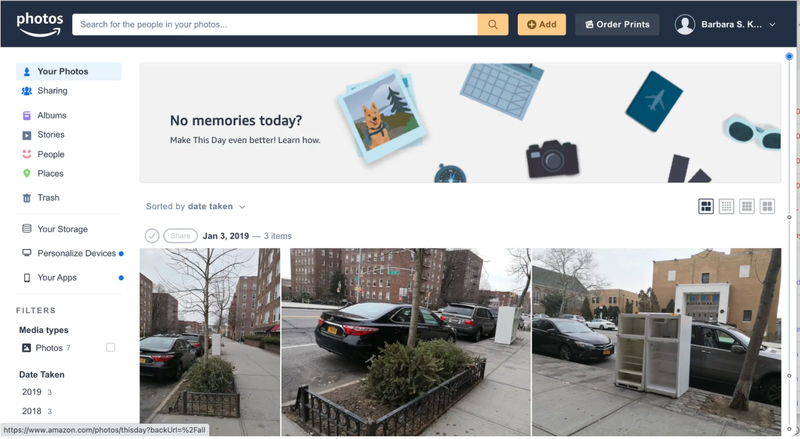Select all Jan 3, 2019 items checkmark
This screenshot has height=439, width=800.
tap(152, 236)
